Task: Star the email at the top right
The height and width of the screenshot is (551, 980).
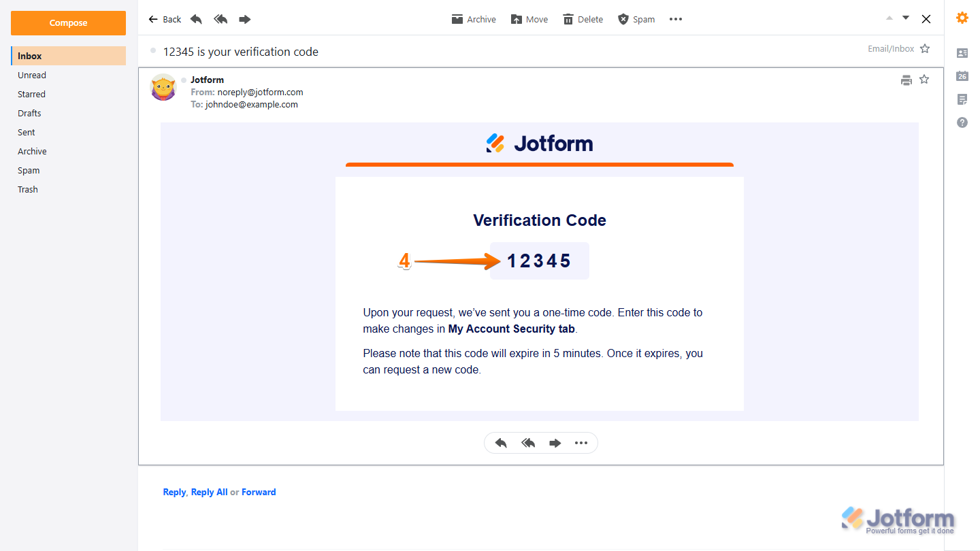Action: pos(924,48)
